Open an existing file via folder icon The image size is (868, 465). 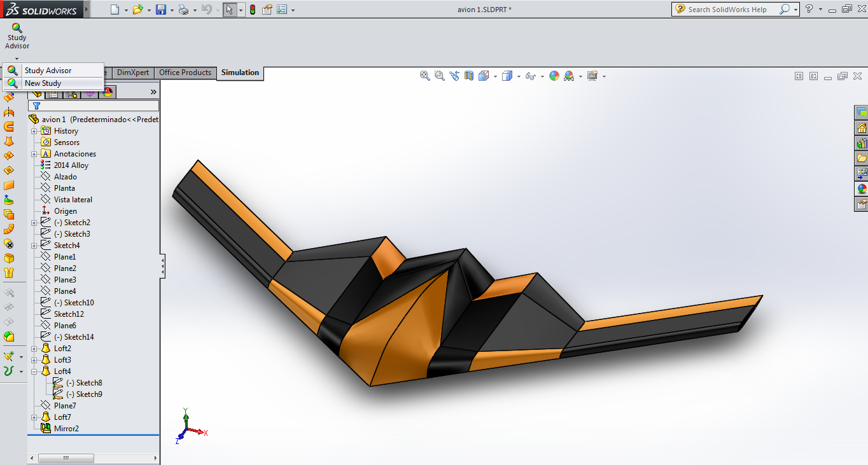(x=137, y=10)
